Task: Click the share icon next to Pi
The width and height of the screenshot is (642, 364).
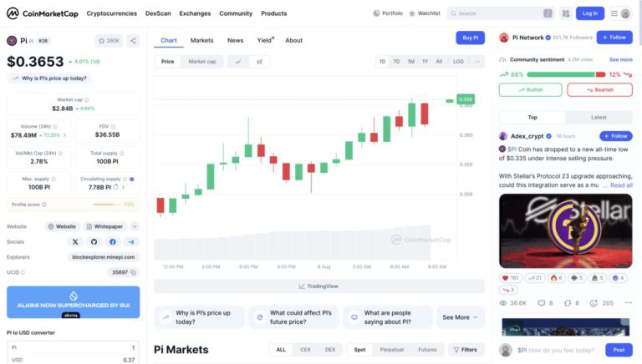Action: tap(133, 40)
